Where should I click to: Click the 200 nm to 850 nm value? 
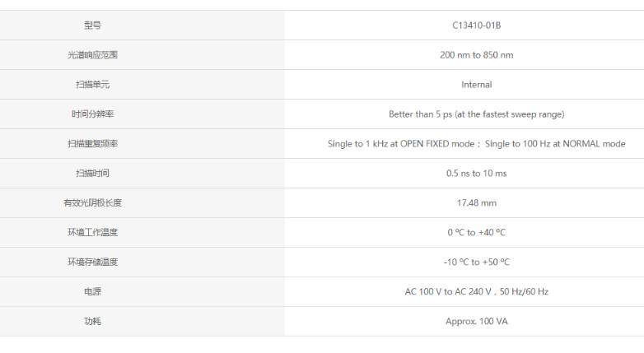(477, 55)
